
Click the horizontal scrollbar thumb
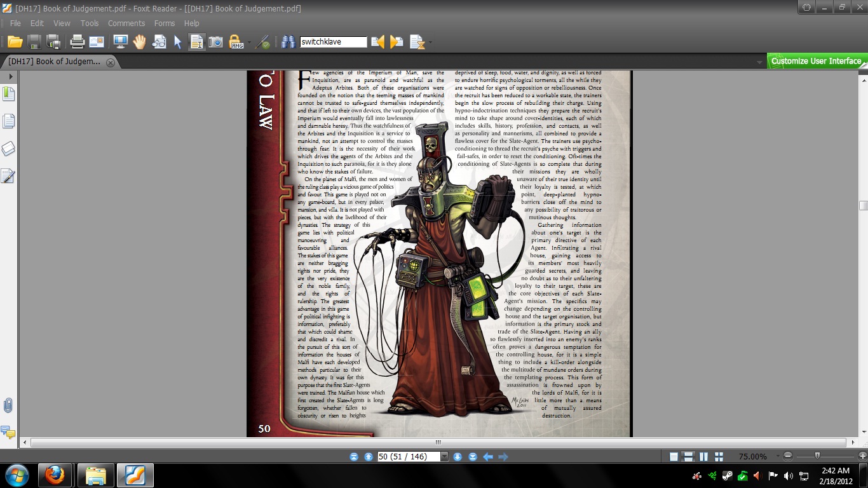pyautogui.click(x=438, y=442)
